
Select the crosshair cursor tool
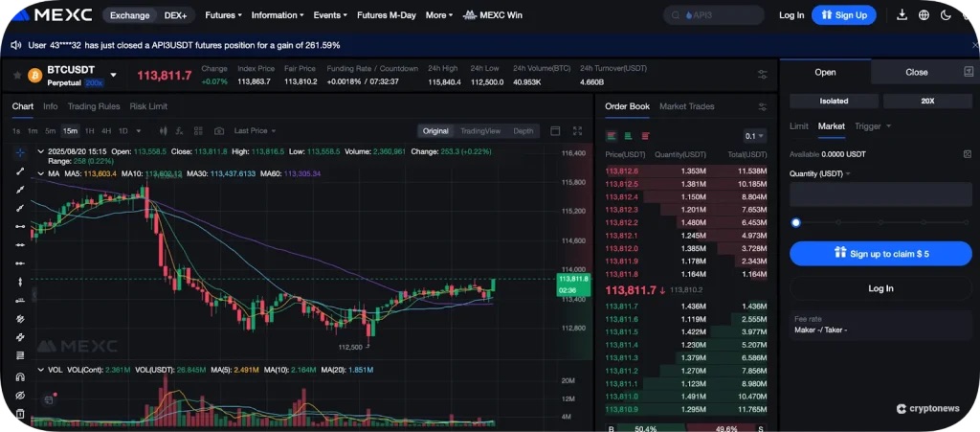coord(20,152)
